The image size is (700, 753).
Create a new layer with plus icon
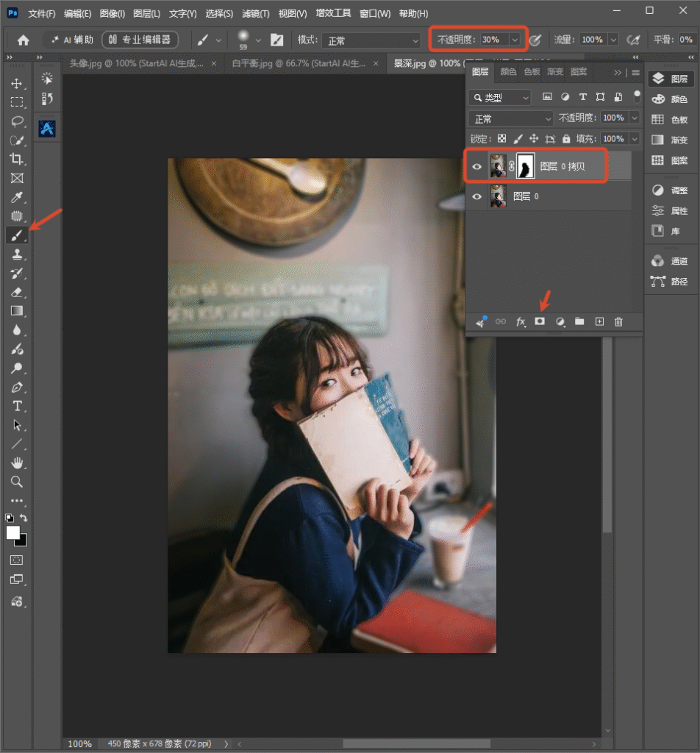coord(599,321)
